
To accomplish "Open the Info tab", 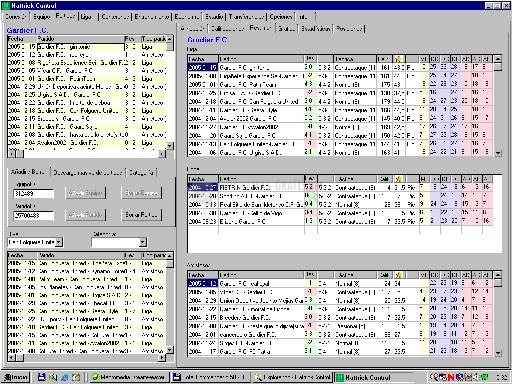I will pyautogui.click(x=304, y=16).
